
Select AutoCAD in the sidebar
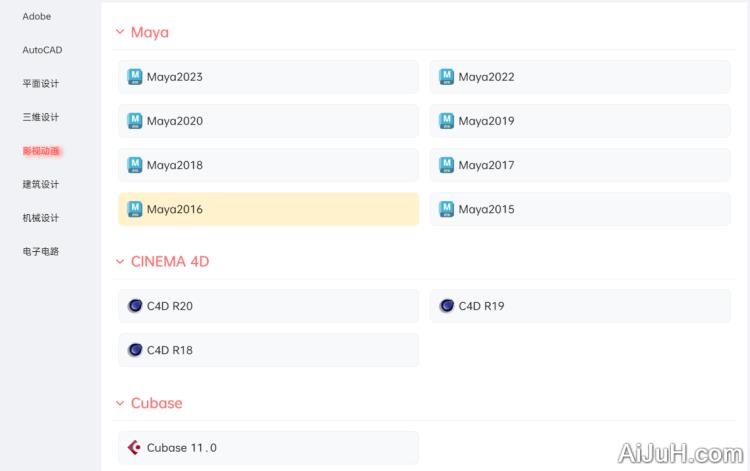pos(42,50)
